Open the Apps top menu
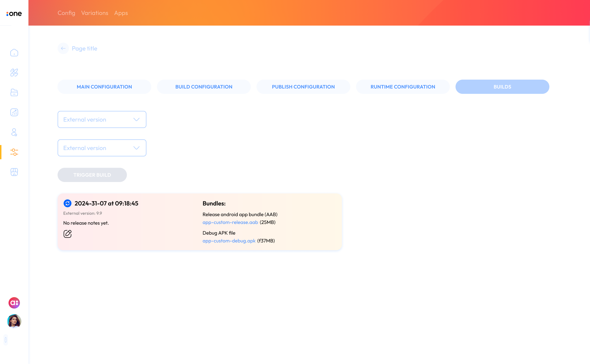 pos(121,13)
